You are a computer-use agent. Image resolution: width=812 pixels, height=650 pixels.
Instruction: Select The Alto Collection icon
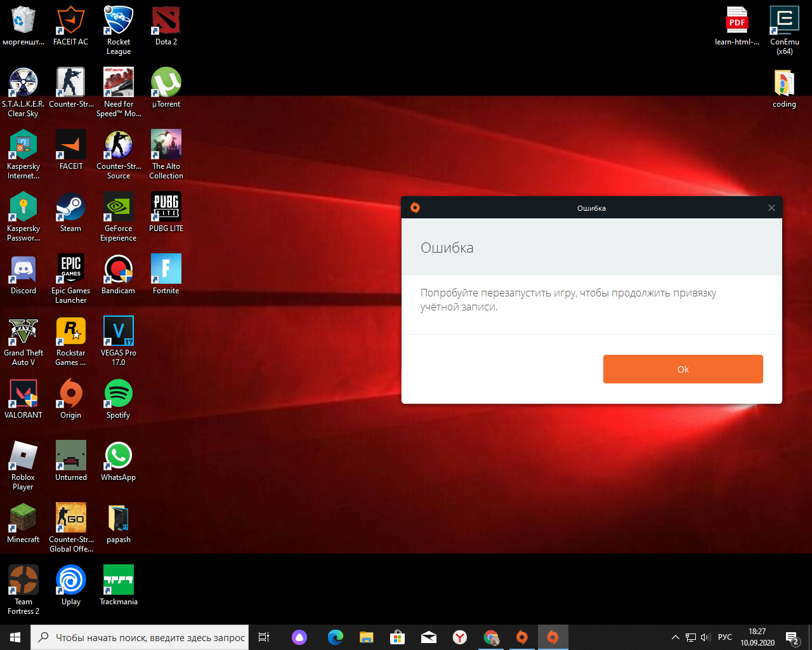166,155
